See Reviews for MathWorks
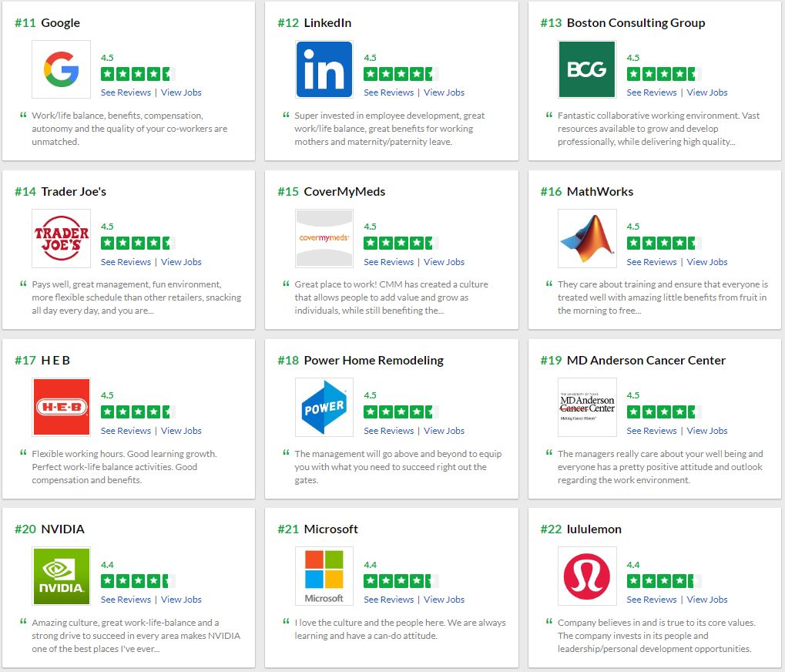The image size is (785, 672). [x=651, y=261]
